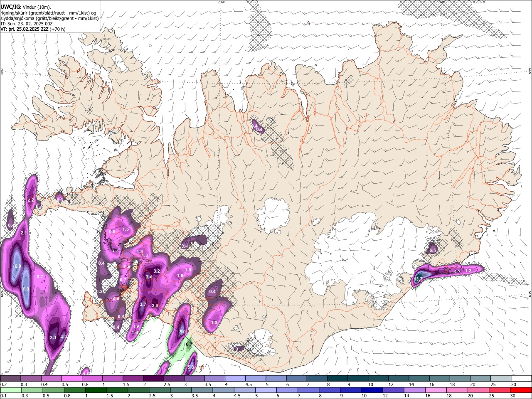Click the '15W' longitude label
This screenshot has width=532, height=399.
pyautogui.click(x=440, y=2)
